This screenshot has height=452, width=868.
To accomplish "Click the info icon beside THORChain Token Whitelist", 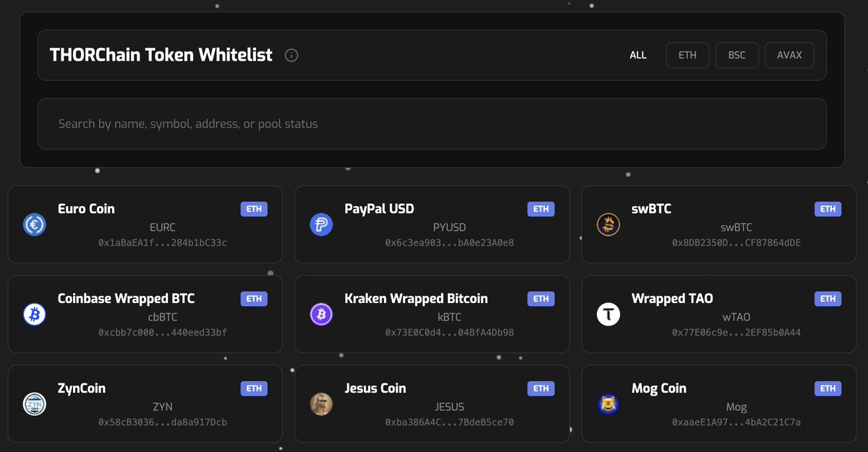I will coord(292,55).
